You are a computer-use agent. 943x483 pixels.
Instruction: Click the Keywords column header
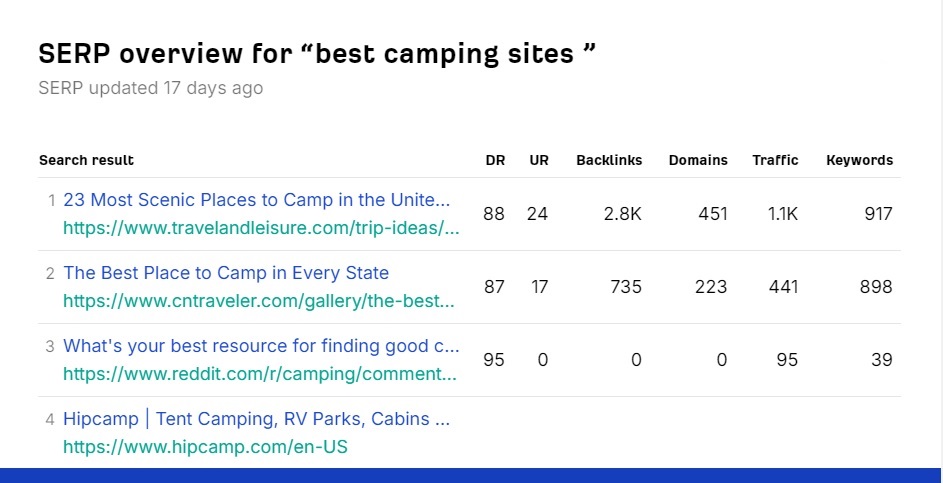click(859, 161)
